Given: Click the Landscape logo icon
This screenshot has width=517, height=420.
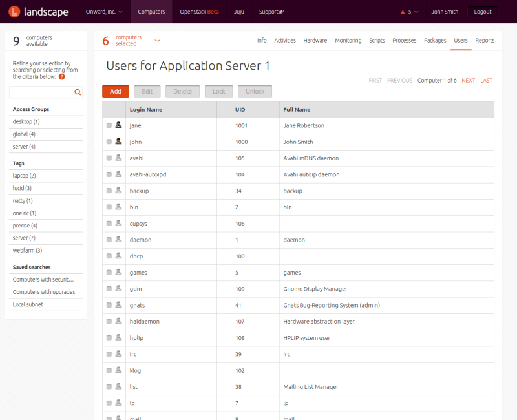Looking at the screenshot, I should 13,12.
